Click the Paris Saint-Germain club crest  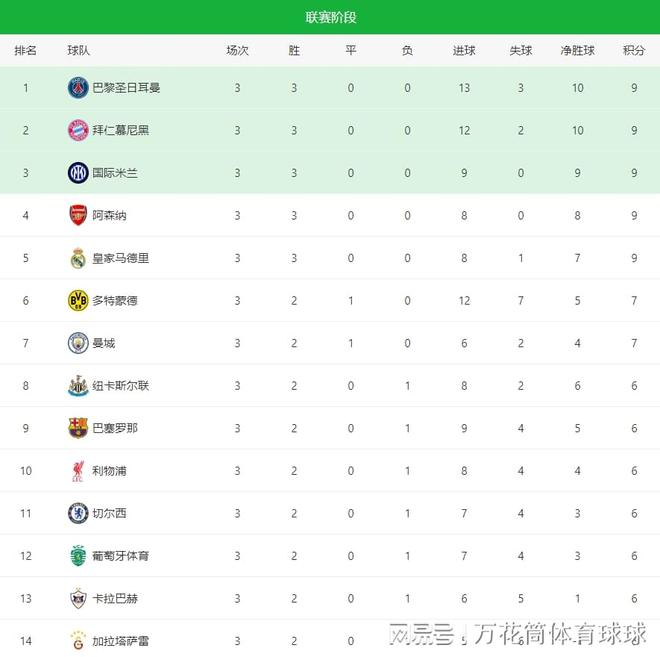[78, 88]
